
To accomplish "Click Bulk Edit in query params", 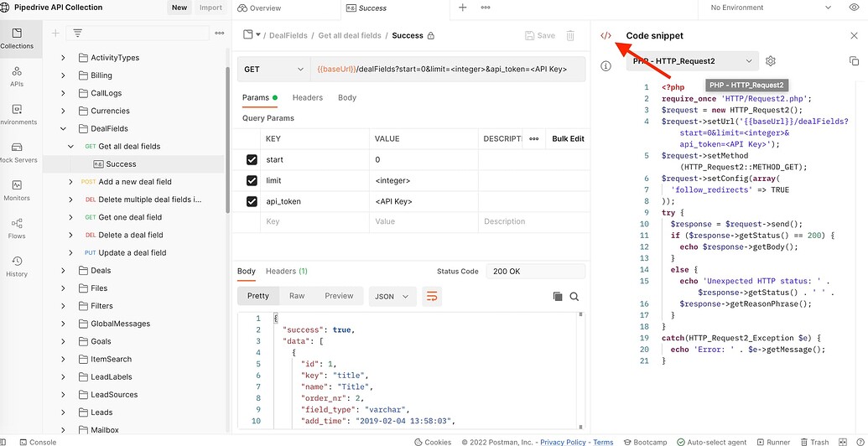I will [568, 139].
